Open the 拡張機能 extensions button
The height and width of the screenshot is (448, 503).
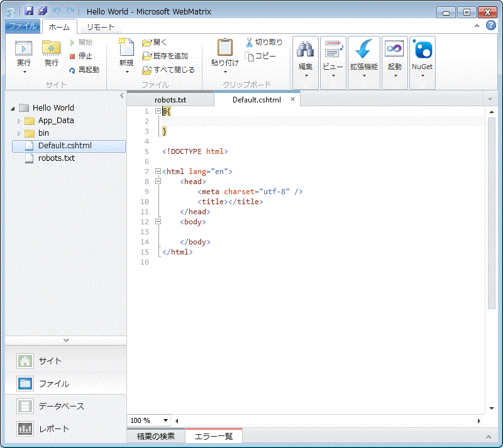coord(364,63)
